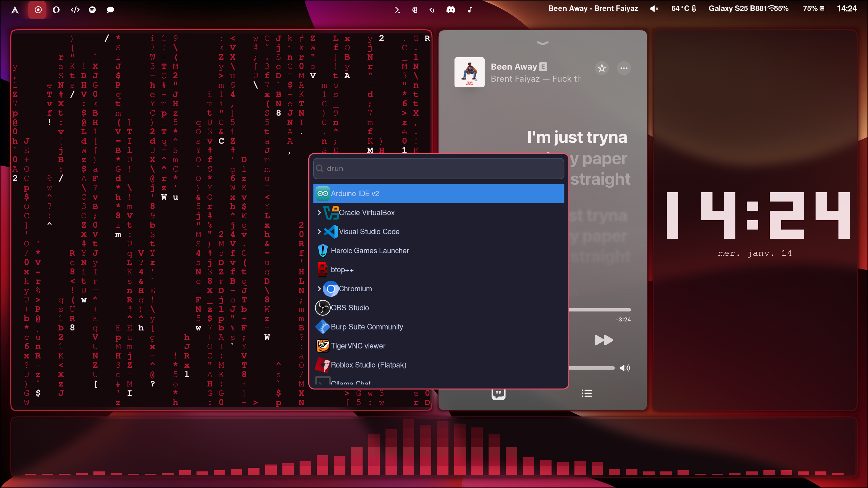Click the globe browser icon in the bar
Screen dimensions: 868x488
click(x=415, y=10)
